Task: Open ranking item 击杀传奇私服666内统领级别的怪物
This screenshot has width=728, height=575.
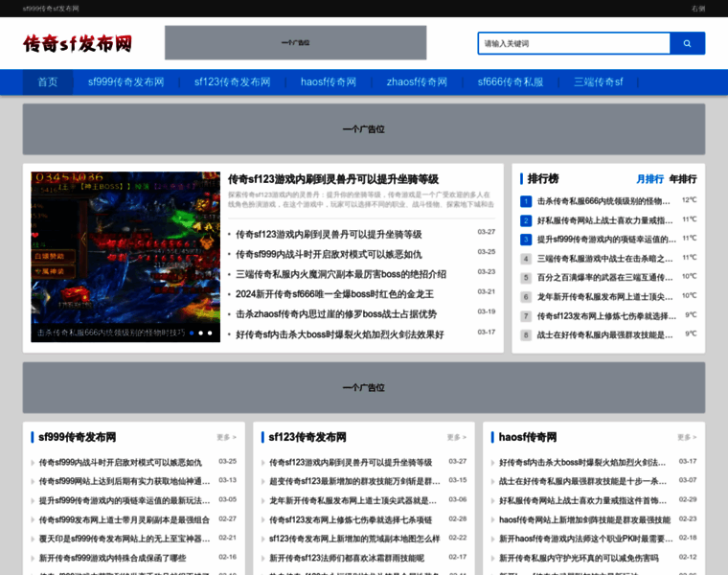Action: (x=603, y=201)
